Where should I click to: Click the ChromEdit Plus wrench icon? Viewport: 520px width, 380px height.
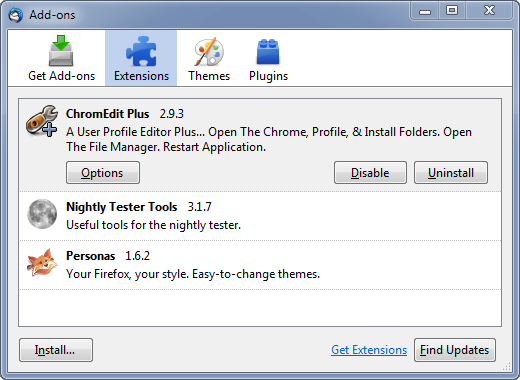tap(42, 121)
